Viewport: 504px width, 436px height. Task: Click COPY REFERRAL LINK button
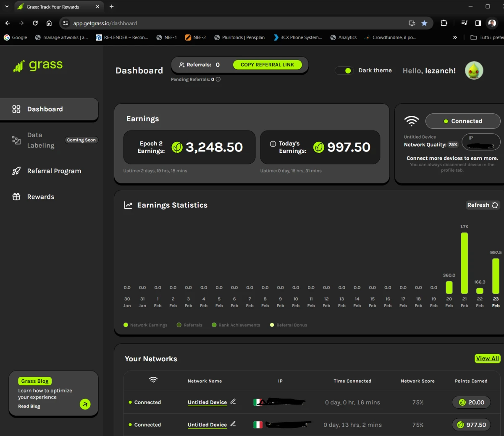(x=267, y=65)
